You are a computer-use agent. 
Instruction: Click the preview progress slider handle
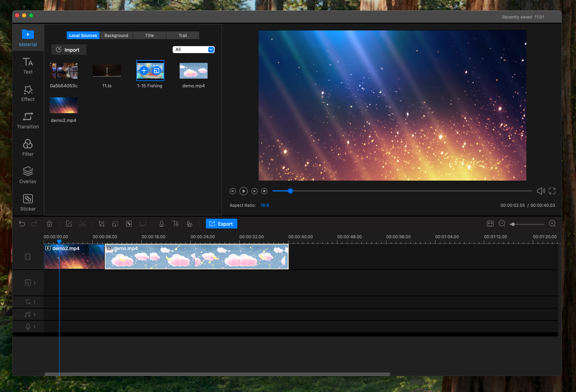(x=290, y=191)
